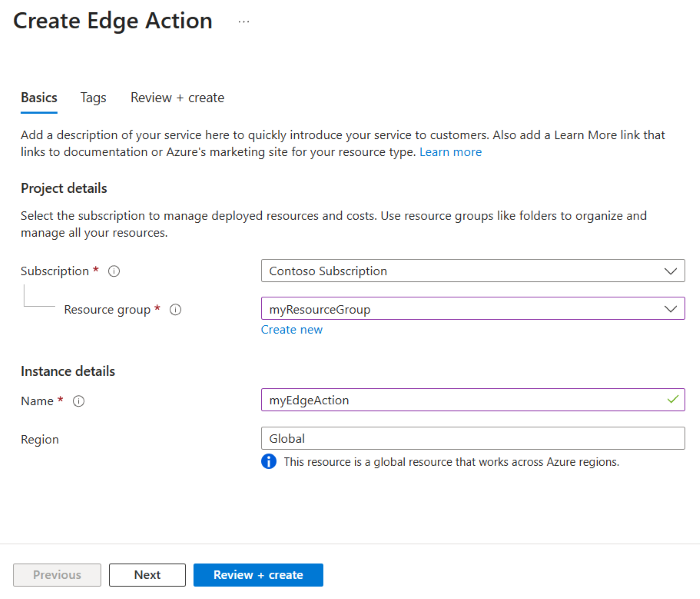Click the Region field label
Screen dimensions: 700x599
[40, 440]
